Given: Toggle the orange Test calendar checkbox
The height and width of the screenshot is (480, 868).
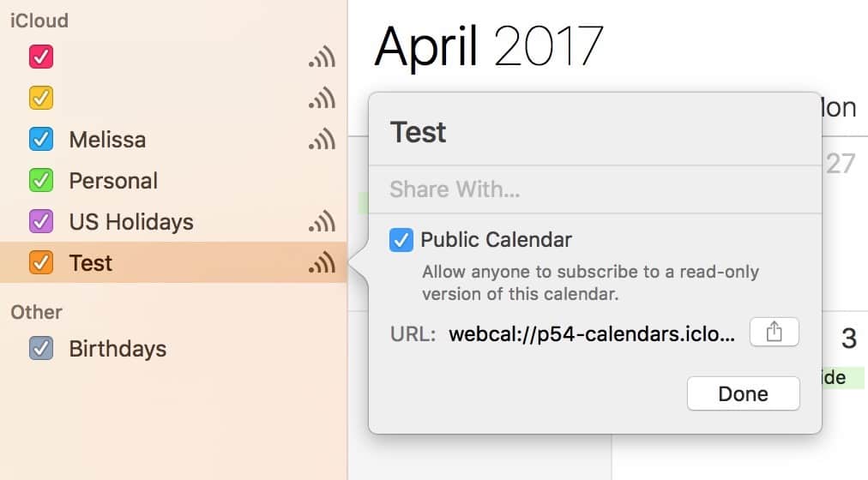Looking at the screenshot, I should click(41, 262).
